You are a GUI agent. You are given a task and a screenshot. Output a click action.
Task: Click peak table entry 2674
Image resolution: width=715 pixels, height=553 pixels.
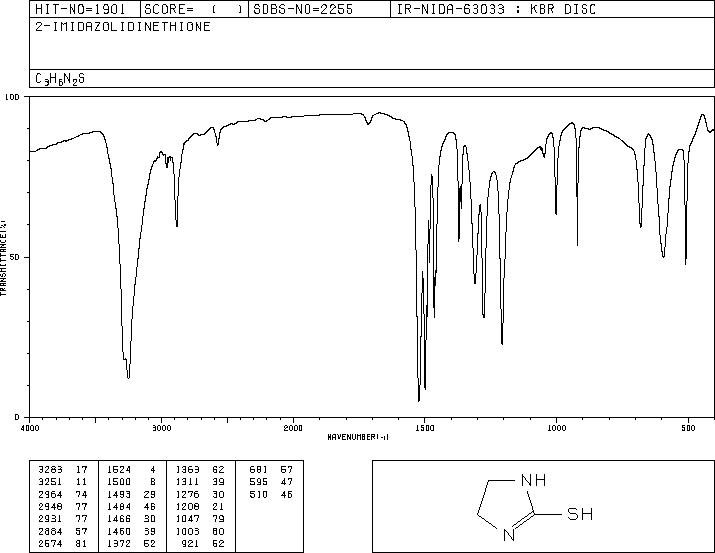click(x=50, y=543)
